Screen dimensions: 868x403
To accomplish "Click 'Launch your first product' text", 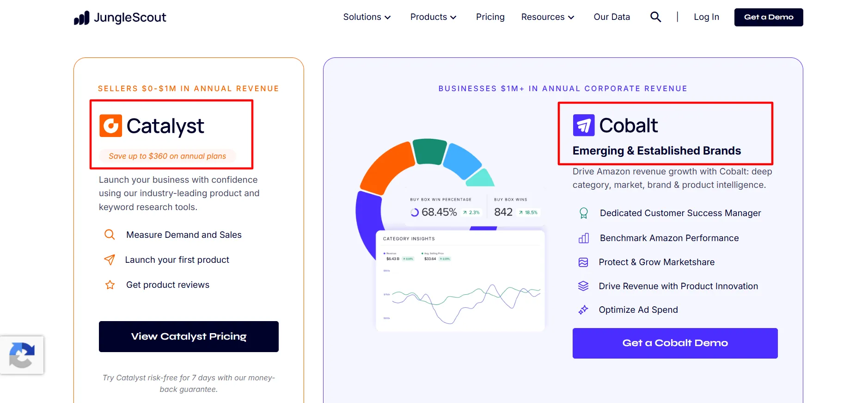I will point(177,260).
